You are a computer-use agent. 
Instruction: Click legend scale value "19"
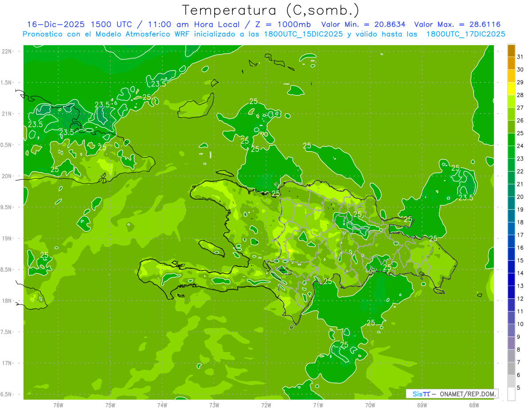pyautogui.click(x=520, y=210)
